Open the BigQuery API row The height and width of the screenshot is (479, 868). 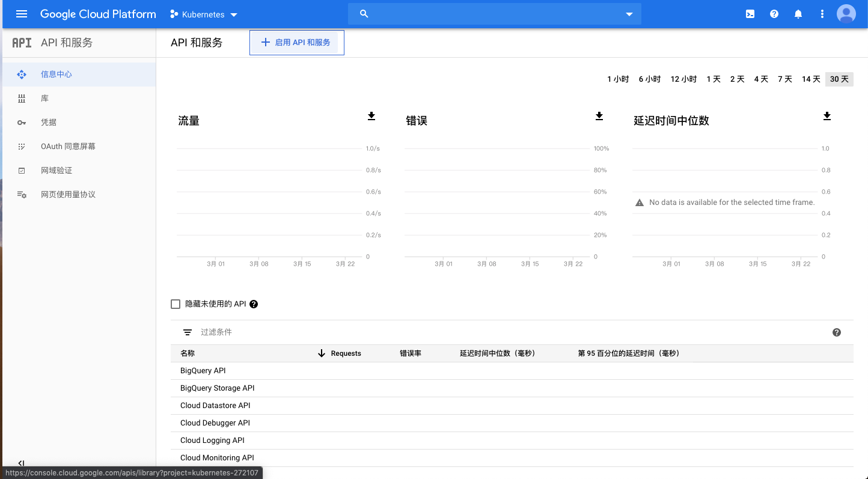512,371
